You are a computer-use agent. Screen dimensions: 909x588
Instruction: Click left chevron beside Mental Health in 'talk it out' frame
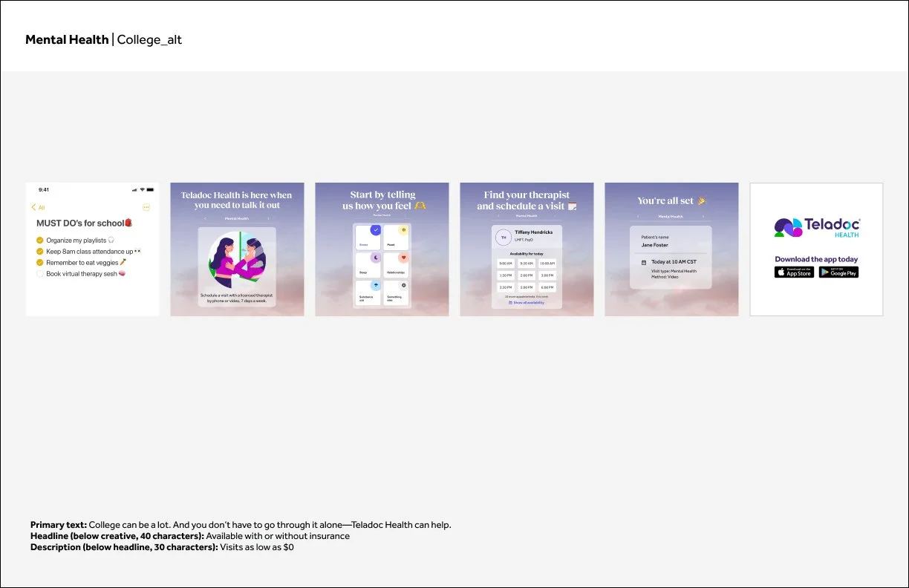coord(205,218)
